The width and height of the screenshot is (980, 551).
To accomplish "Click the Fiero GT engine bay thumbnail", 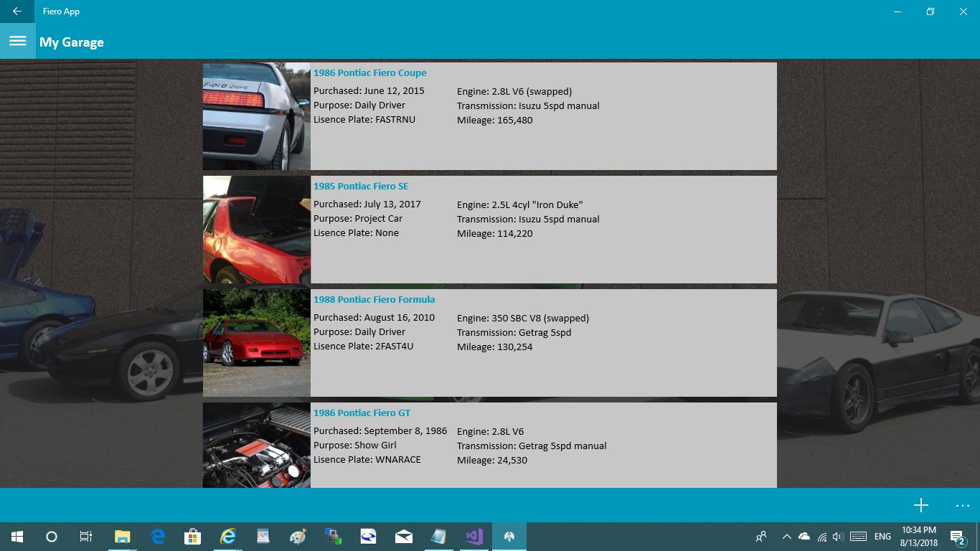I will tap(257, 445).
